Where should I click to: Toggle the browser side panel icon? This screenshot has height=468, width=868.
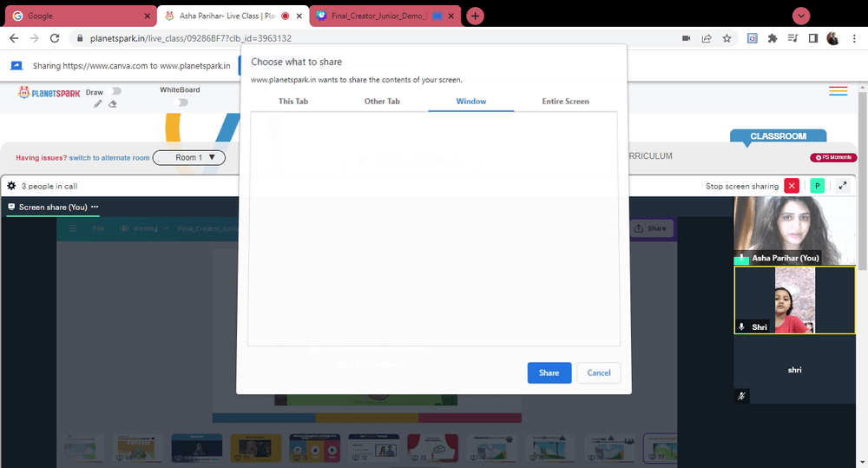[813, 38]
